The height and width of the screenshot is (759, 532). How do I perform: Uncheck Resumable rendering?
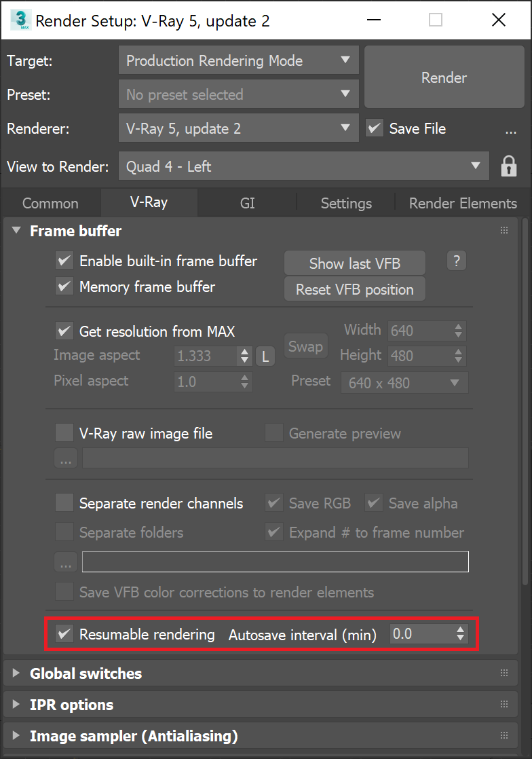(64, 634)
